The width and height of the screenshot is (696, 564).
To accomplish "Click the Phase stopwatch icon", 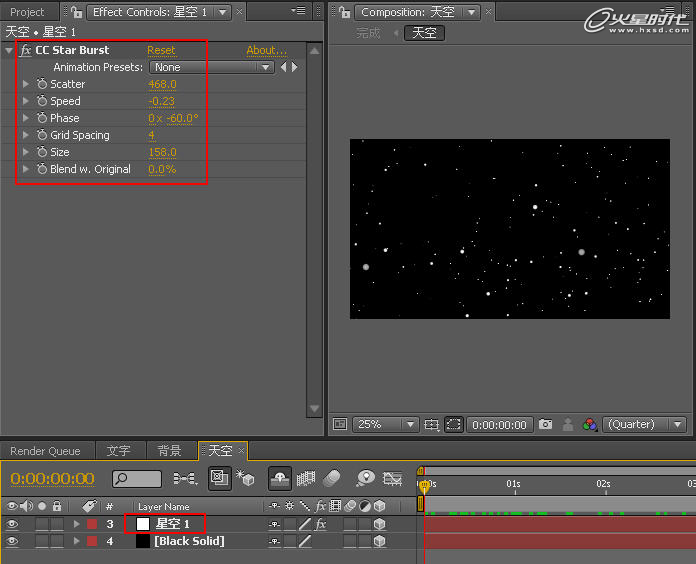I will point(42,118).
